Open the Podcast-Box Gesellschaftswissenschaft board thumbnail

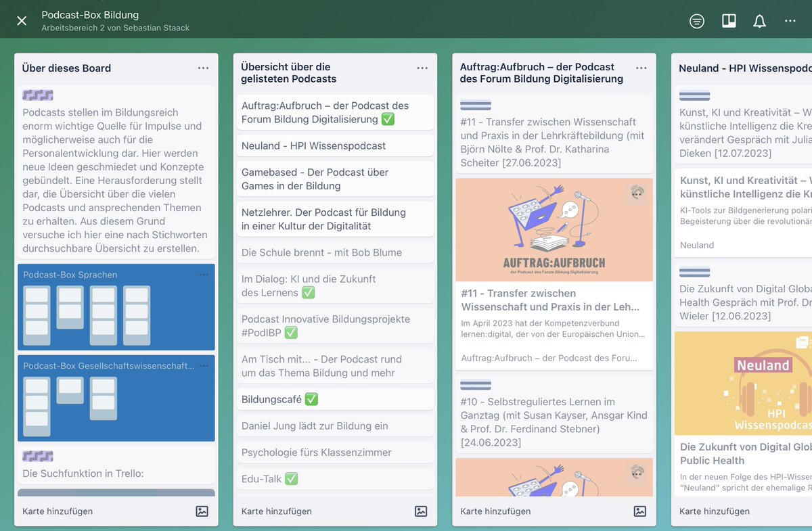116,398
